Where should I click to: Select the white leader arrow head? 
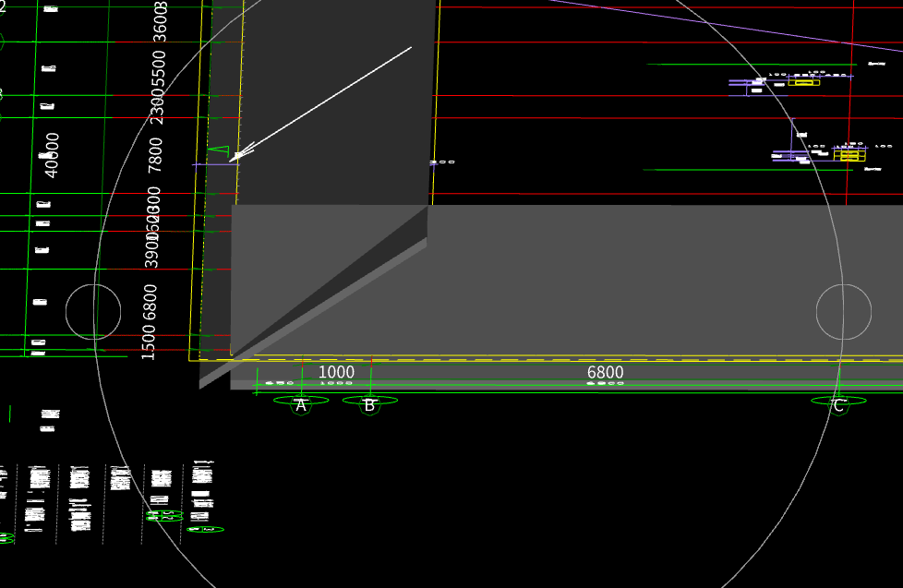coord(241,153)
